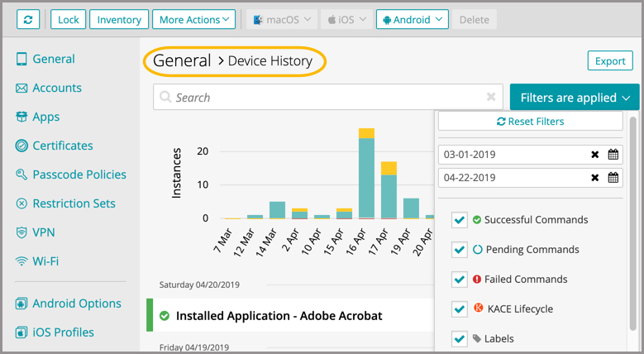Uncheck Successful Commands filter
Screen dimensions: 644x354
[x=460, y=220]
